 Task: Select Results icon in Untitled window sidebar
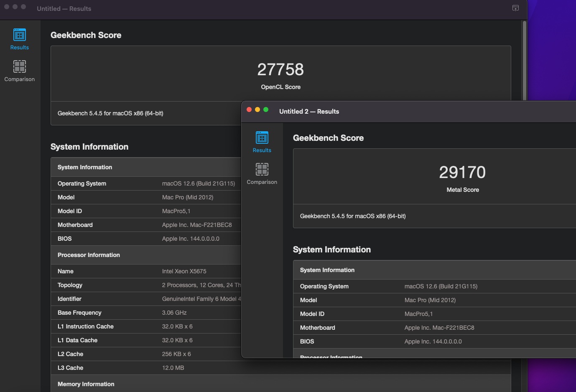(20, 35)
